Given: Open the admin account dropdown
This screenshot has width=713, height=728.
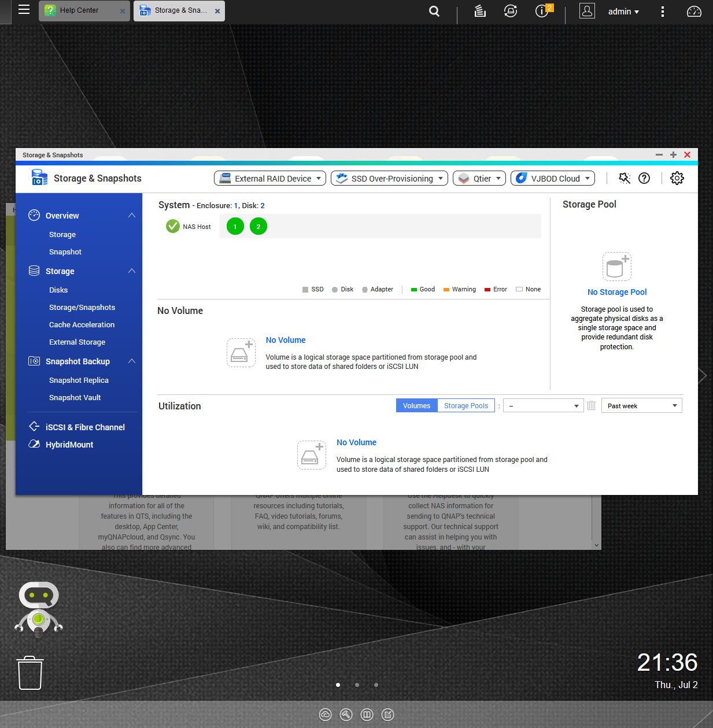Looking at the screenshot, I should [x=623, y=12].
